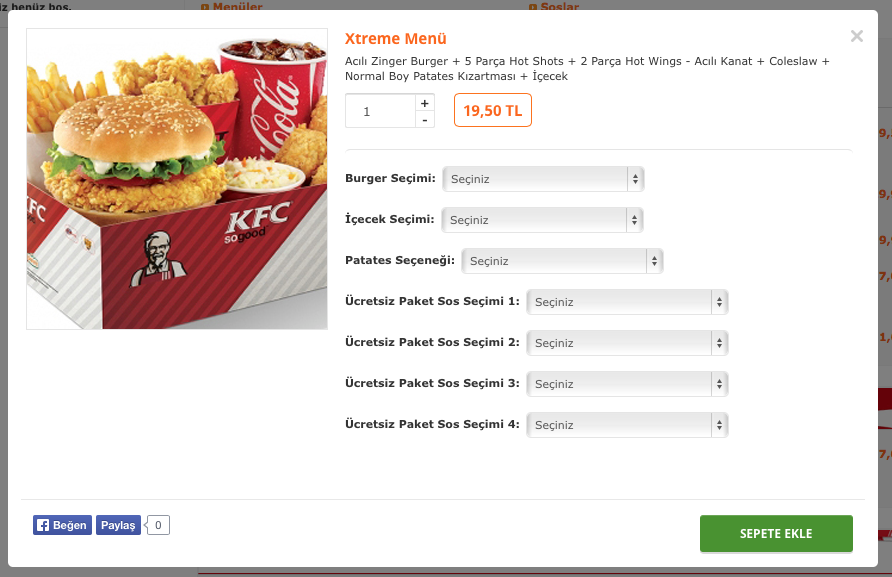Open the Burger Seçimi dropdown

[543, 179]
